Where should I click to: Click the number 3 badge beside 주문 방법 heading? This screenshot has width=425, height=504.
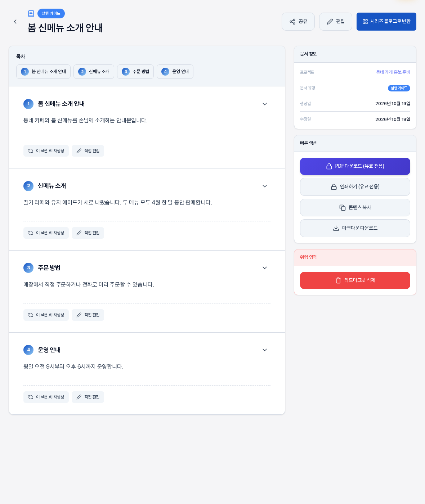pyautogui.click(x=28, y=268)
